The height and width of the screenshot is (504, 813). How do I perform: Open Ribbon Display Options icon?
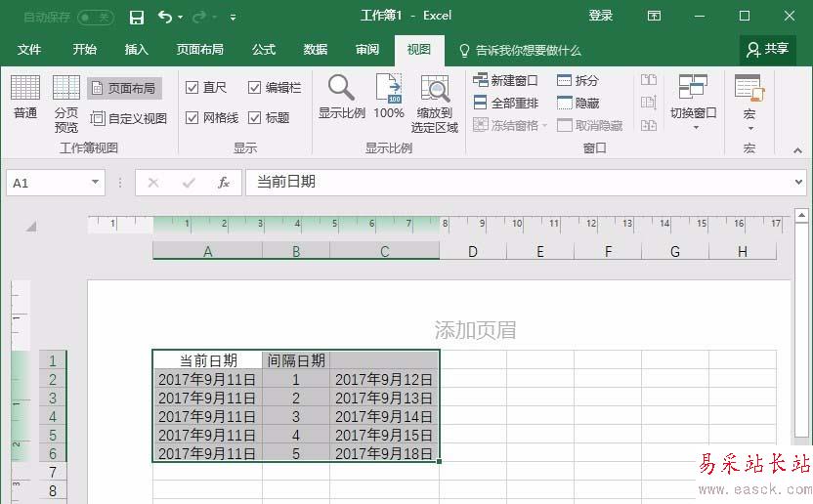[x=655, y=16]
